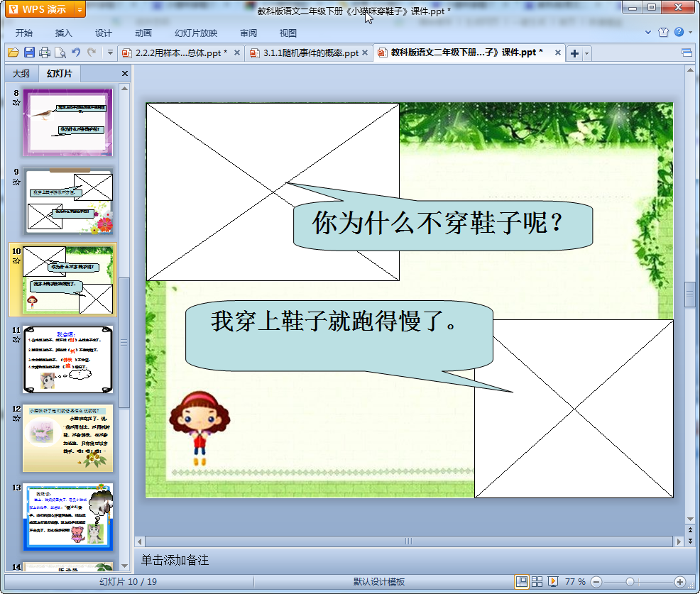Close the 教科版语文二年级下册 课件.ppt tab
Screen dimensions: 700x594
(557, 53)
